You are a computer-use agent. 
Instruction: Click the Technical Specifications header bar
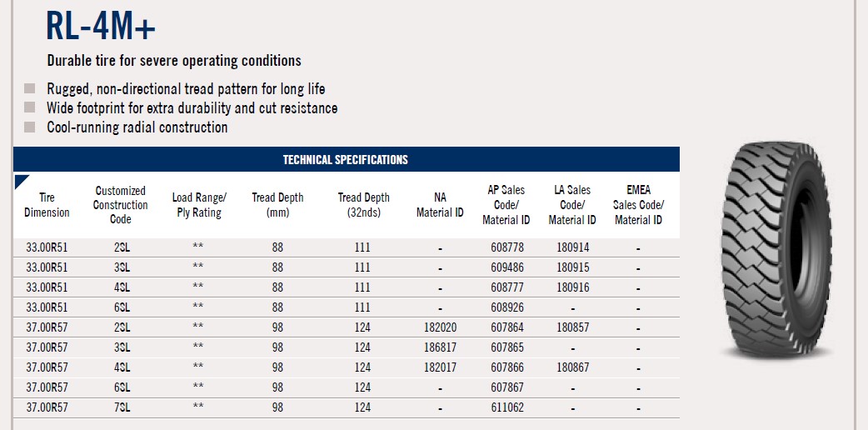(346, 159)
